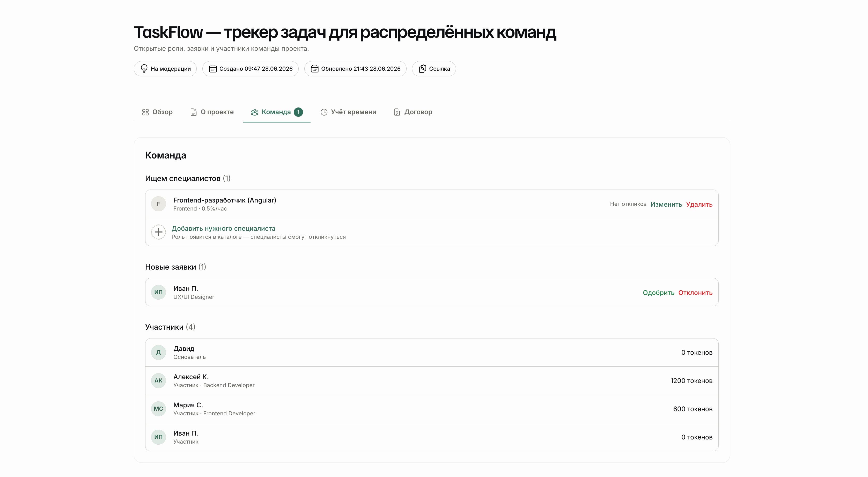Click the ИП avatar in Новые заявки
The image size is (868, 477).
pos(158,292)
